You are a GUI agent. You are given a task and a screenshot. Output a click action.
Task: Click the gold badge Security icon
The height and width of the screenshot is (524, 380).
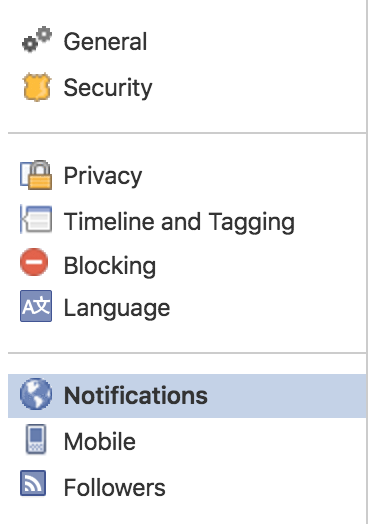tap(37, 87)
